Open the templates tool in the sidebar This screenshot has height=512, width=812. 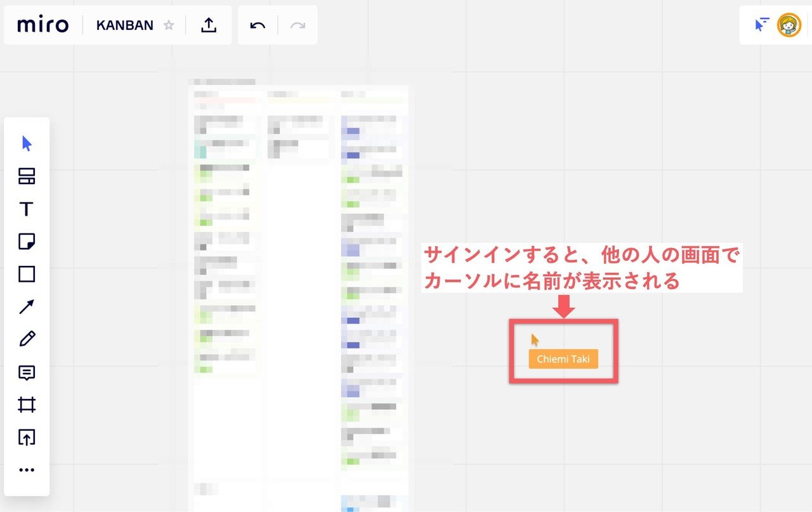(26, 177)
